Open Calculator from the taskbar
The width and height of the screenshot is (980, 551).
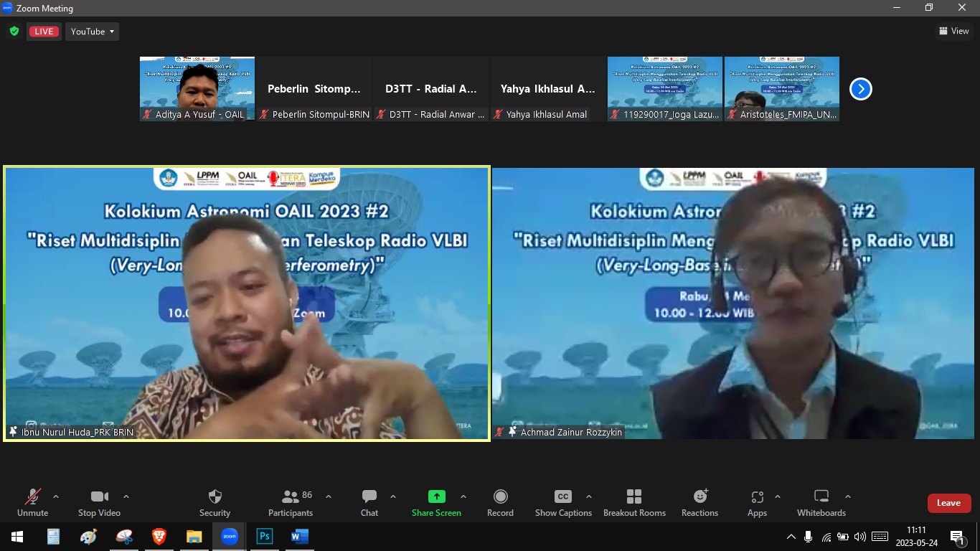click(x=53, y=537)
